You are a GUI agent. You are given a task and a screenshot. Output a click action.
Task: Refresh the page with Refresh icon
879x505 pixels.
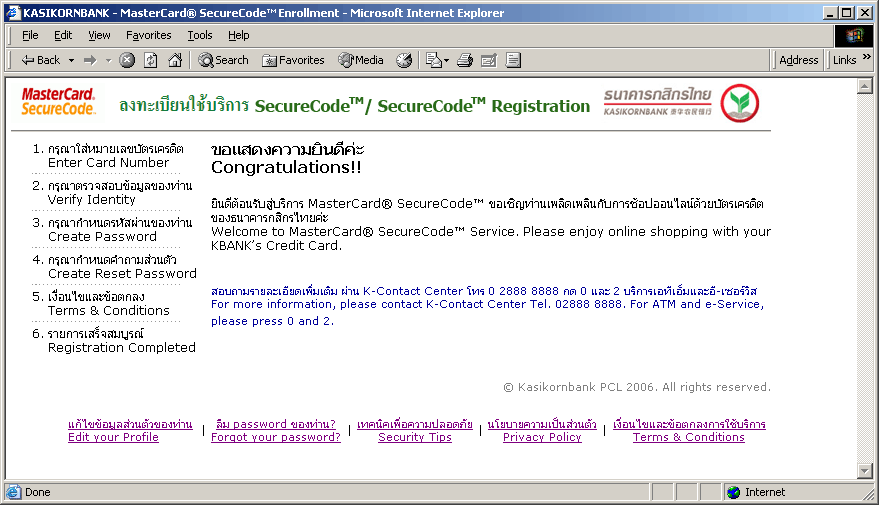pos(150,60)
